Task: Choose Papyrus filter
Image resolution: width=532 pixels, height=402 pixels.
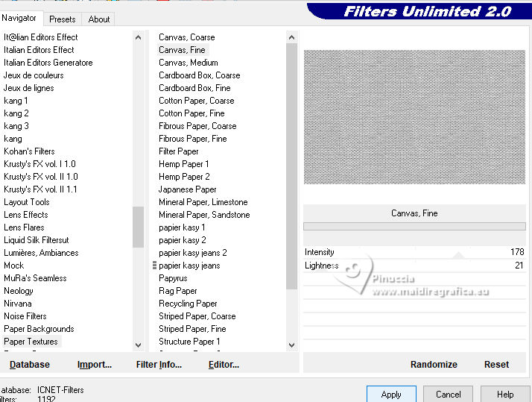Action: 173,278
